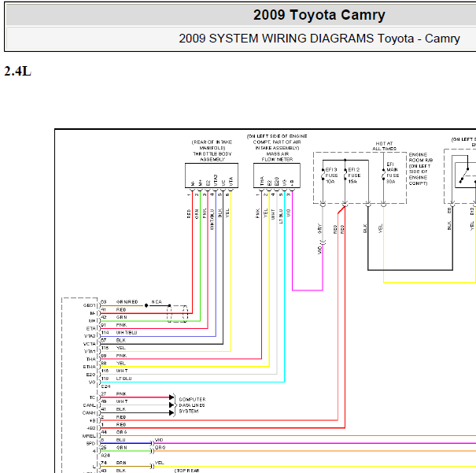The height and width of the screenshot is (473, 476).
Task: Click the "WHT/BLU" wire label at pin 114
Action: [x=127, y=332]
